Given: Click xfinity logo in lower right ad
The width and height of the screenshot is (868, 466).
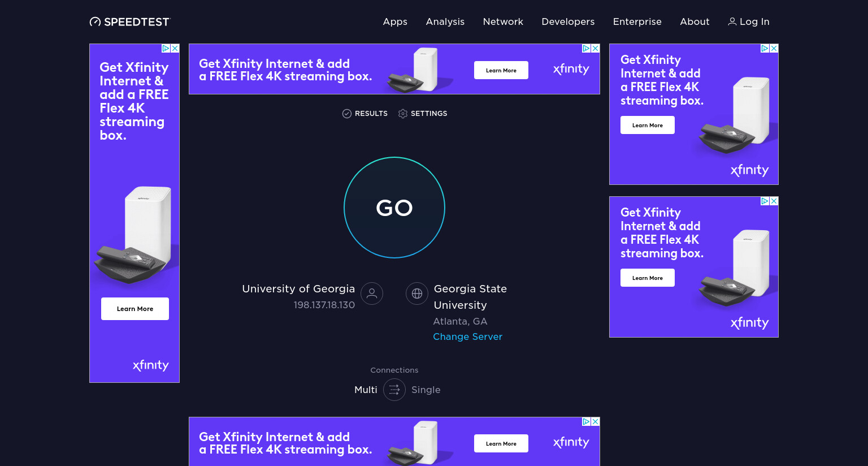Looking at the screenshot, I should pos(750,323).
